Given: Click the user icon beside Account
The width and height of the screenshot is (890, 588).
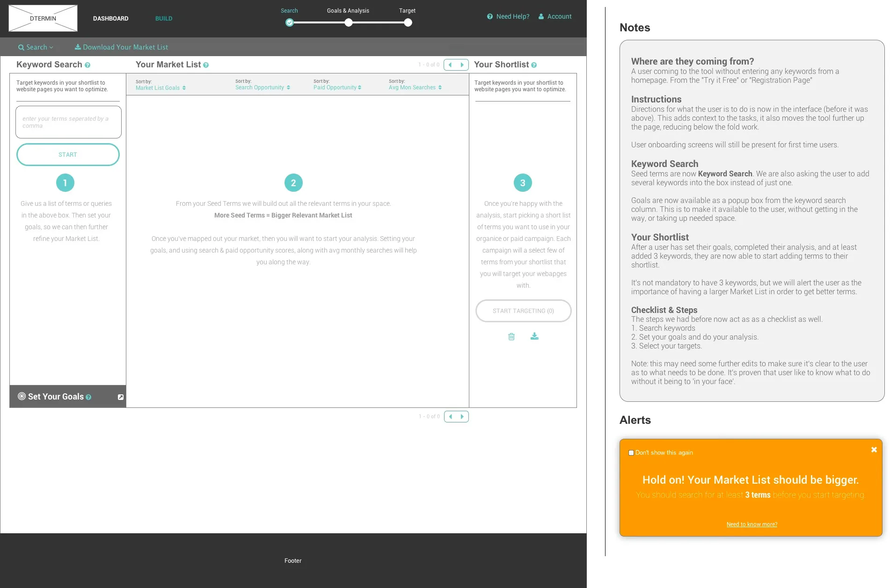Looking at the screenshot, I should point(541,16).
